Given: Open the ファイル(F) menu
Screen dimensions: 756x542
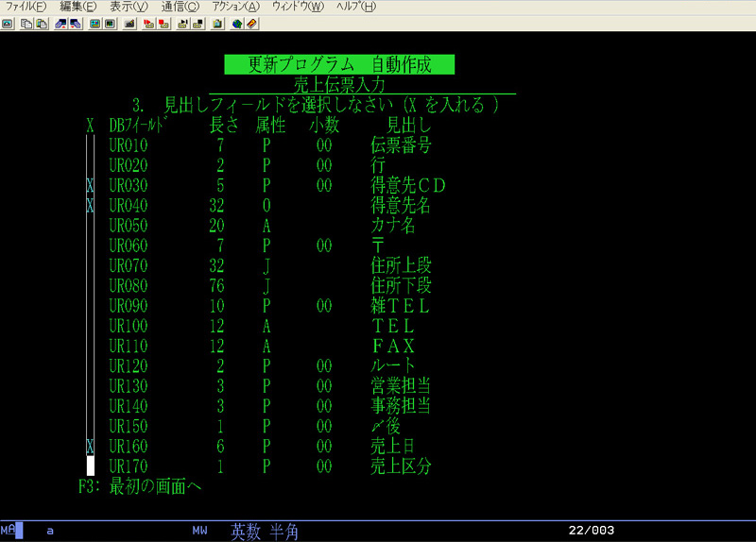Looking at the screenshot, I should click(26, 7).
